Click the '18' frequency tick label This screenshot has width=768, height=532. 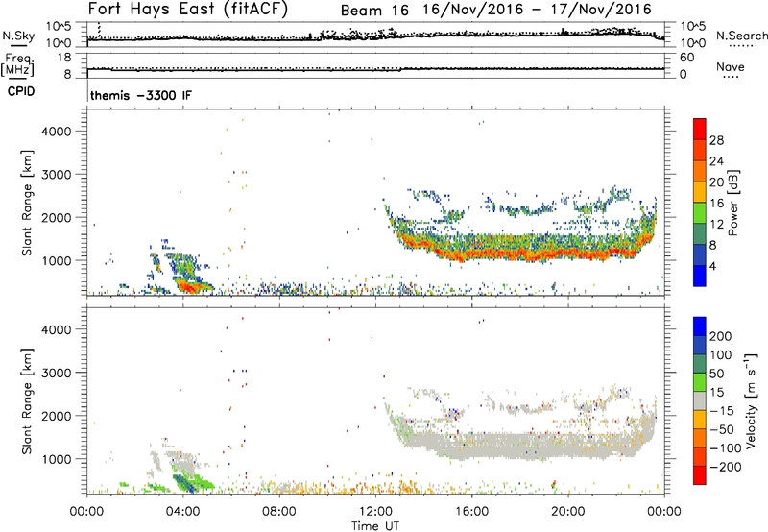tap(64, 58)
